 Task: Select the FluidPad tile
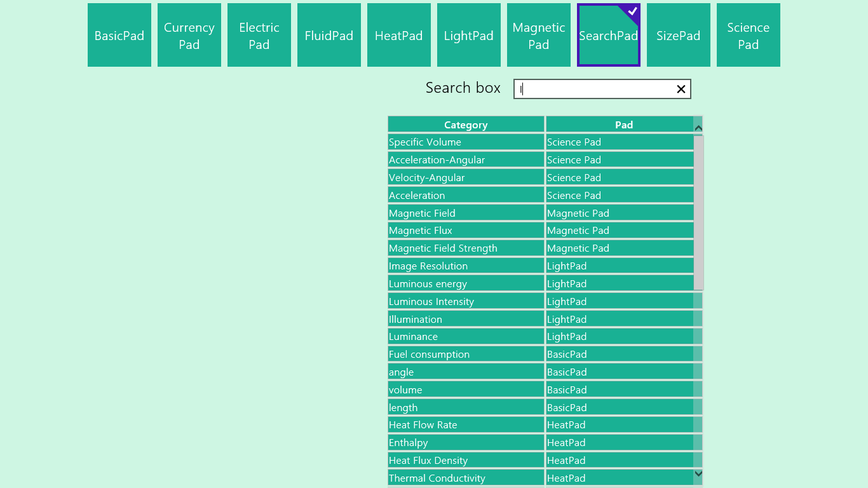coord(329,35)
